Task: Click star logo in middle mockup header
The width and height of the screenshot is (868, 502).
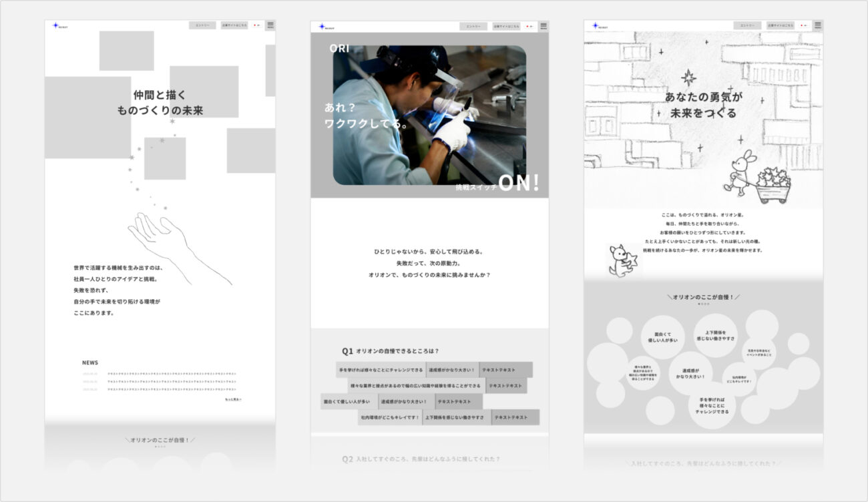Action: pos(322,27)
